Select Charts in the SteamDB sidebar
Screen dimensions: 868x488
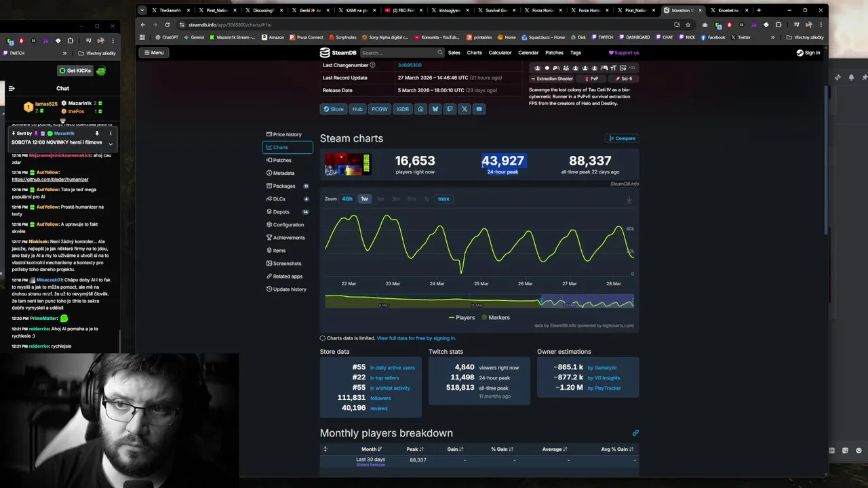288,147
